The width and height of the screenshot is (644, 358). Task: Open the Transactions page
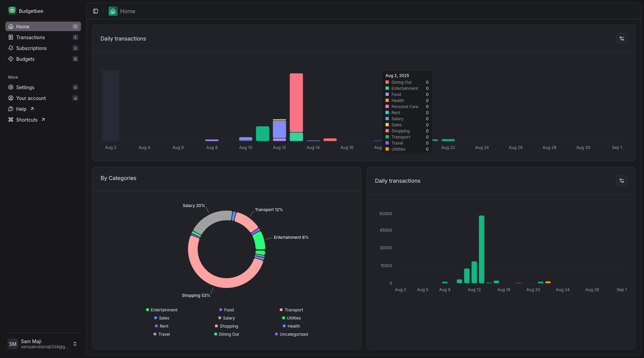[30, 37]
